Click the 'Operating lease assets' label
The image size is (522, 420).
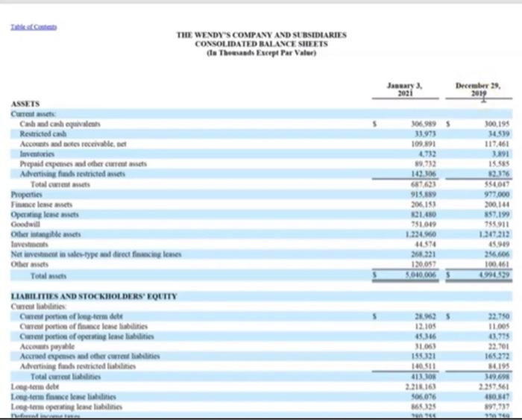pyautogui.click(x=45, y=214)
